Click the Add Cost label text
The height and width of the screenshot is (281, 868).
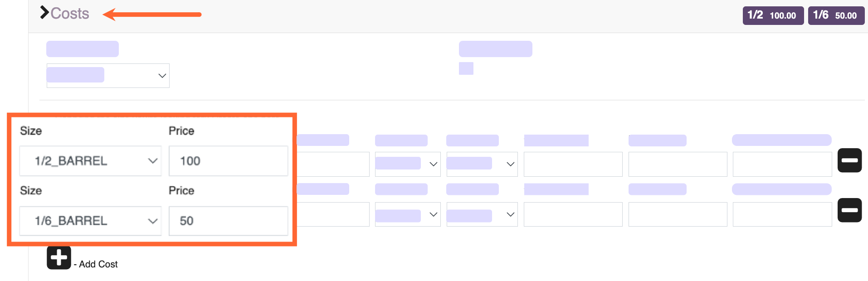tap(98, 264)
